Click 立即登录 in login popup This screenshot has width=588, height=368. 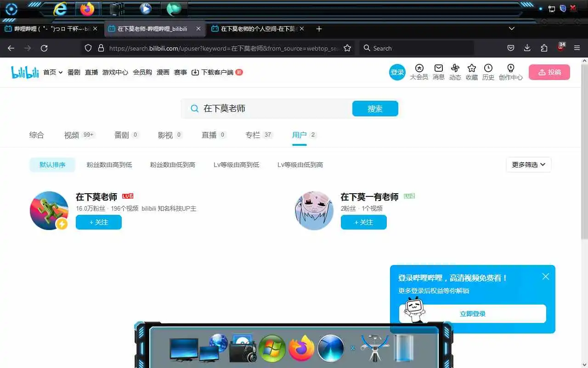[x=473, y=314]
